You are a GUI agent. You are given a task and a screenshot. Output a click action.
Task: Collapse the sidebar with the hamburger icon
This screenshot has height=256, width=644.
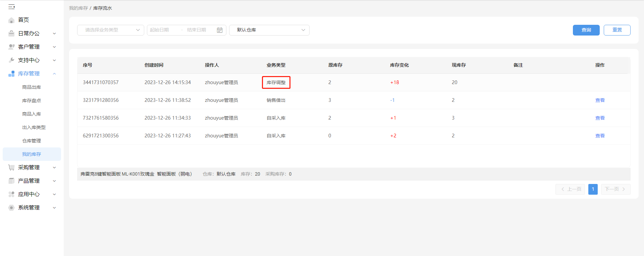11,7
